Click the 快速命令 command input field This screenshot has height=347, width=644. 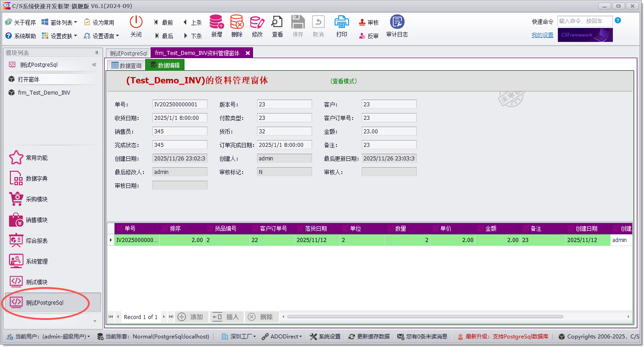click(585, 21)
